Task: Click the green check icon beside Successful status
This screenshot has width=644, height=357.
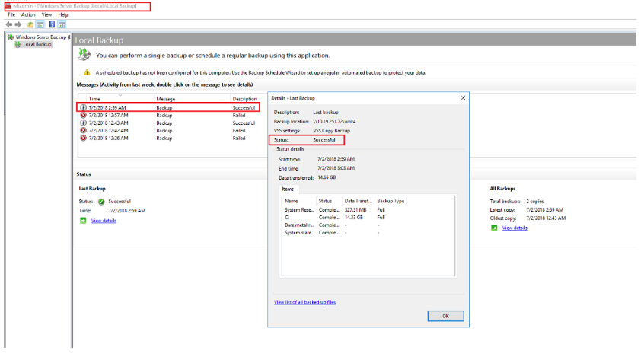Action: pos(101,202)
